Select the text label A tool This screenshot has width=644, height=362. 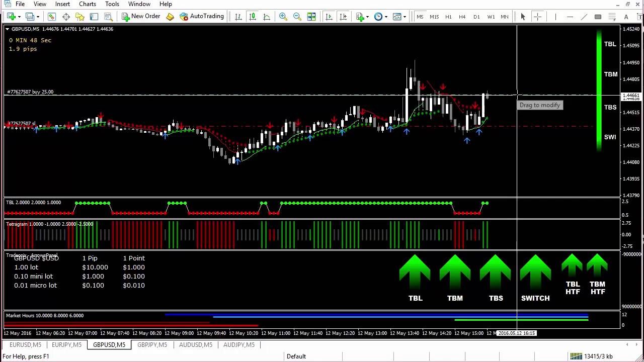pyautogui.click(x=626, y=17)
